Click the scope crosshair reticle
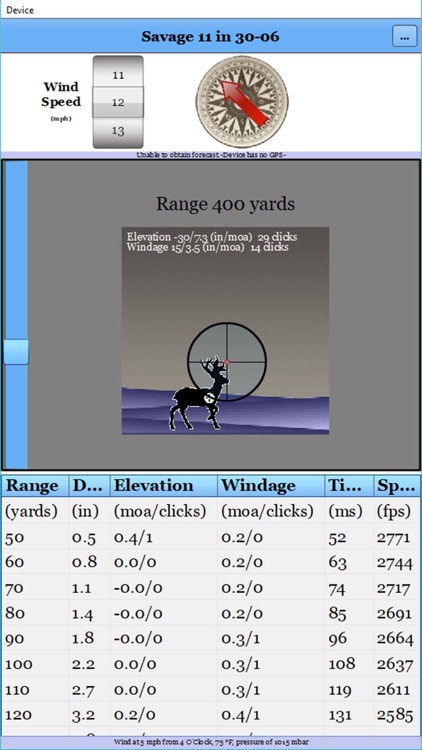 [226, 362]
